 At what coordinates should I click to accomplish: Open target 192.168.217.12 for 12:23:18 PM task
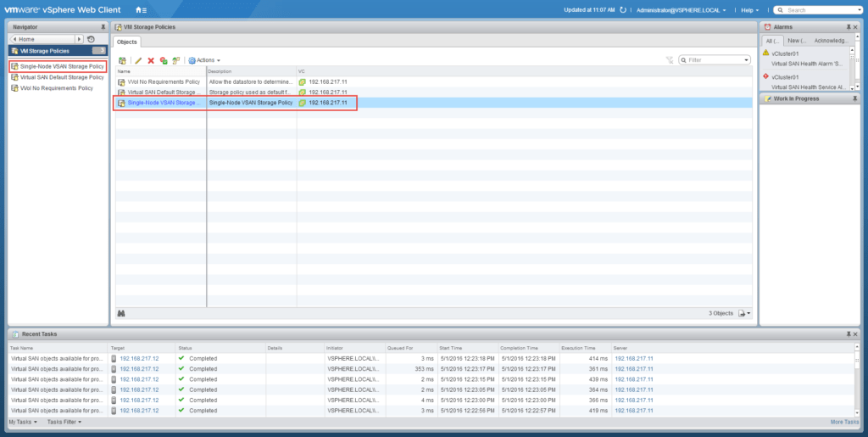coord(139,358)
